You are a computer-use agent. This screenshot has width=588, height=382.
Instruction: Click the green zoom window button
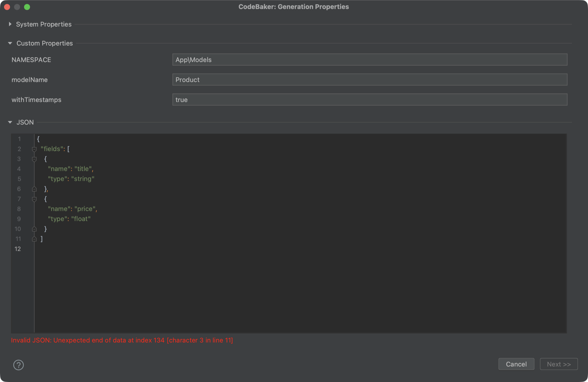[27, 7]
